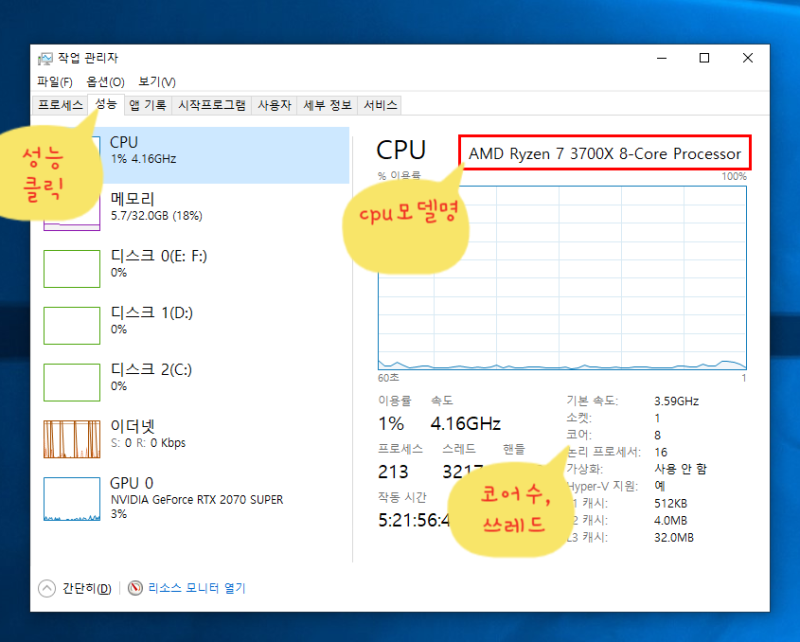The width and height of the screenshot is (800, 642).
Task: Open the 리소스 모니터 열기 link
Action: (x=196, y=588)
